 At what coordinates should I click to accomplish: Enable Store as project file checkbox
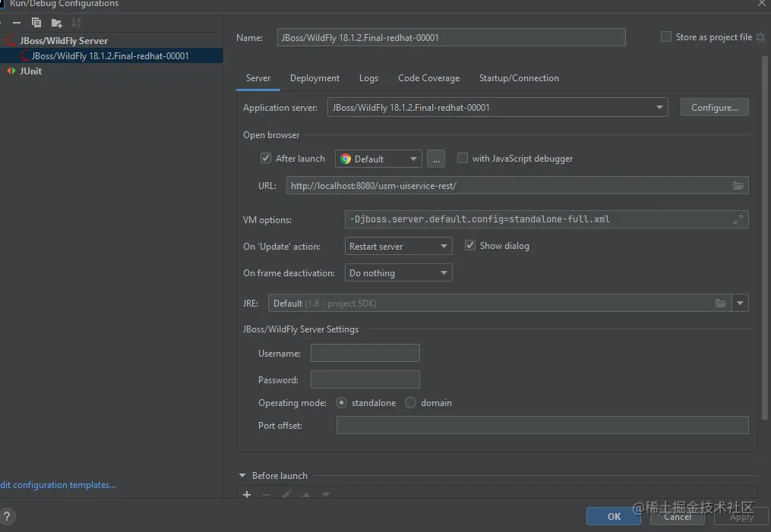665,37
